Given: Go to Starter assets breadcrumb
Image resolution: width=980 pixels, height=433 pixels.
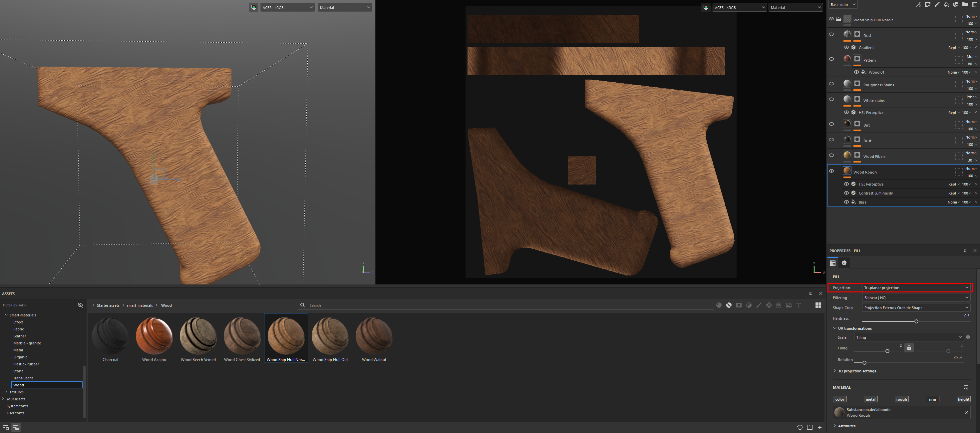Looking at the screenshot, I should [x=108, y=305].
